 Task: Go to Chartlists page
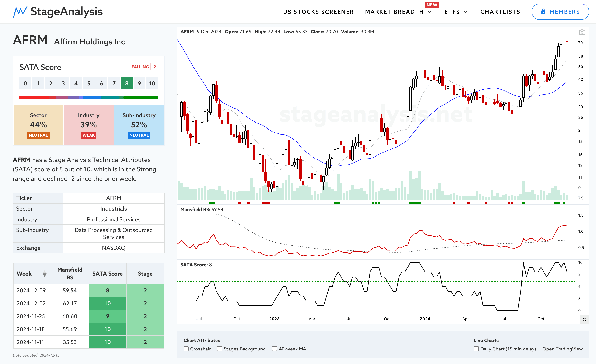coord(500,12)
